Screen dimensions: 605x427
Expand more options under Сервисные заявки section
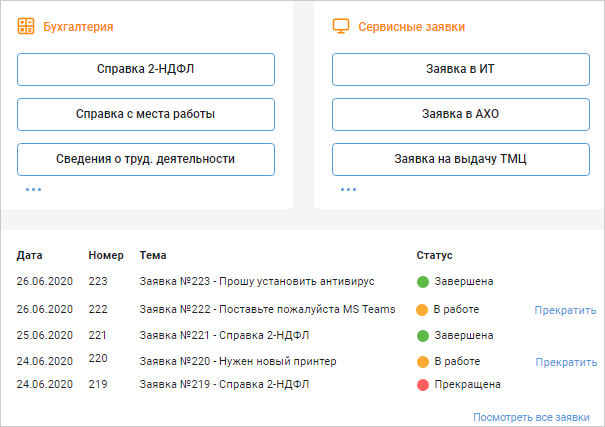[348, 189]
